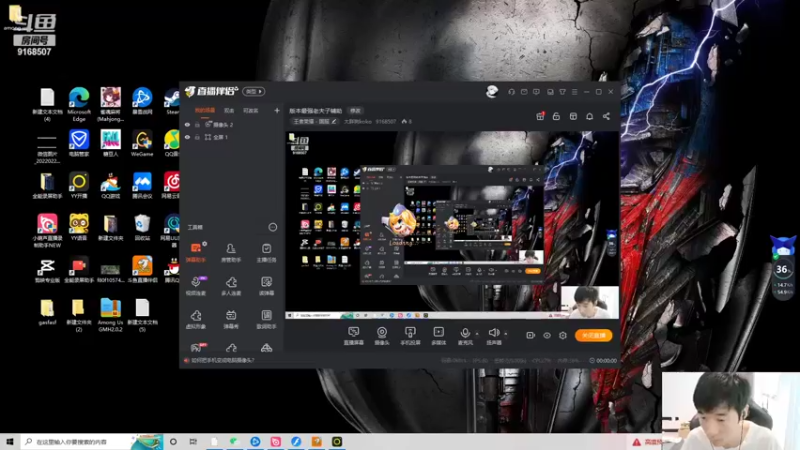The width and height of the screenshot is (800, 450).
Task: Toggle lock on 摄像头 2 source
Action: click(197, 124)
